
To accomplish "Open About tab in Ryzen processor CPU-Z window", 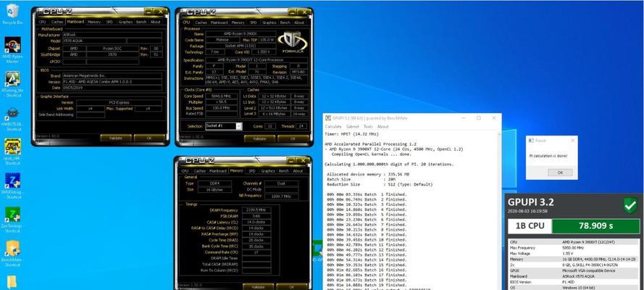I will (x=299, y=22).
